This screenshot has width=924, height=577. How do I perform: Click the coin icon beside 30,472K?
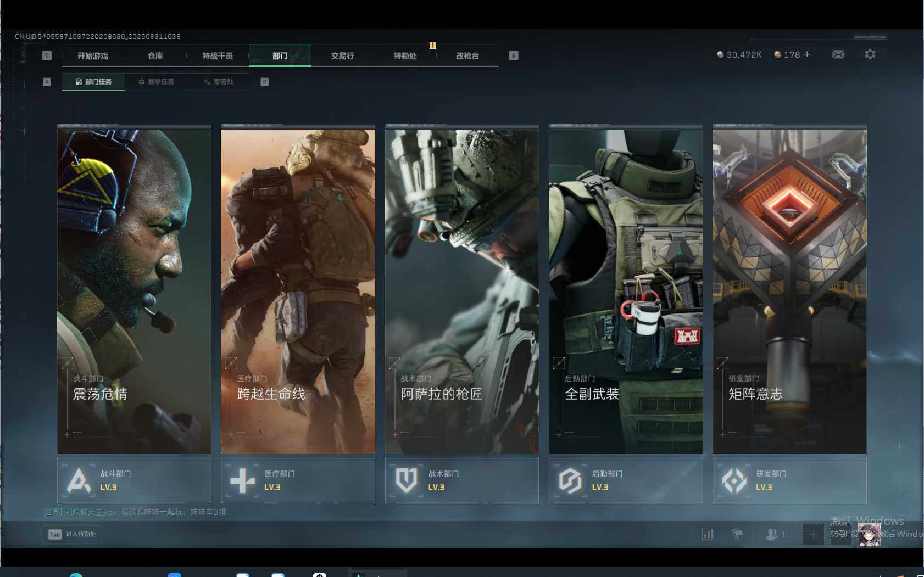720,54
